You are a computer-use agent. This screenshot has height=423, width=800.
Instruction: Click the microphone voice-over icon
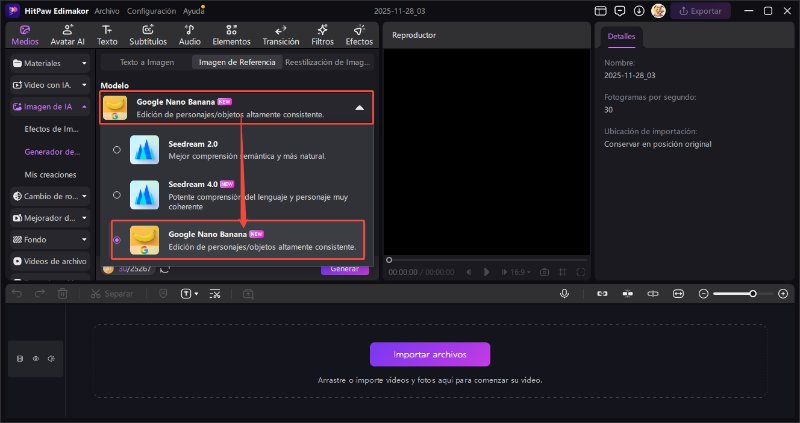point(565,294)
